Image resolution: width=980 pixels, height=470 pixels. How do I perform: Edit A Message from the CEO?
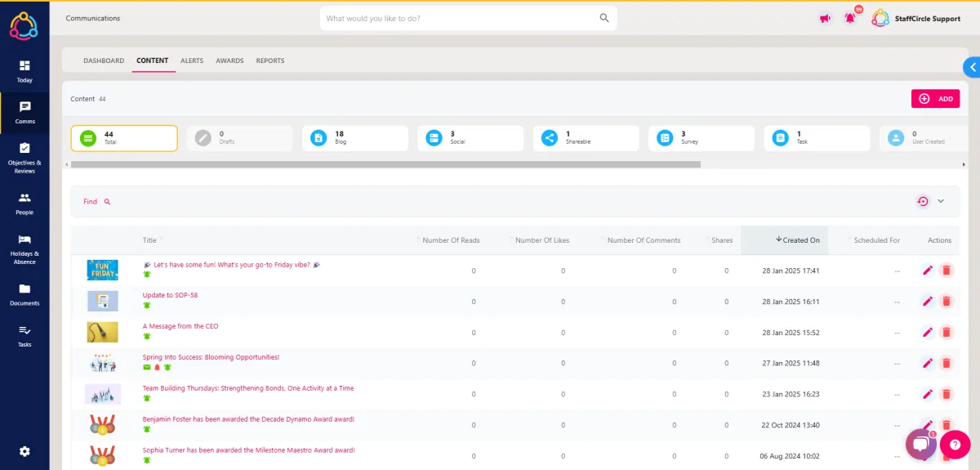pyautogui.click(x=927, y=332)
